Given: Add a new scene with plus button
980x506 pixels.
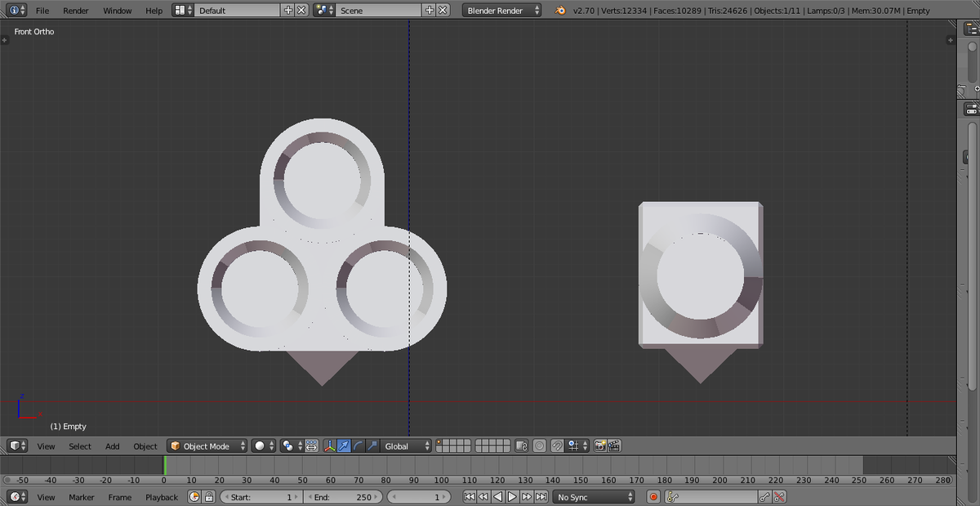Looking at the screenshot, I should point(429,11).
